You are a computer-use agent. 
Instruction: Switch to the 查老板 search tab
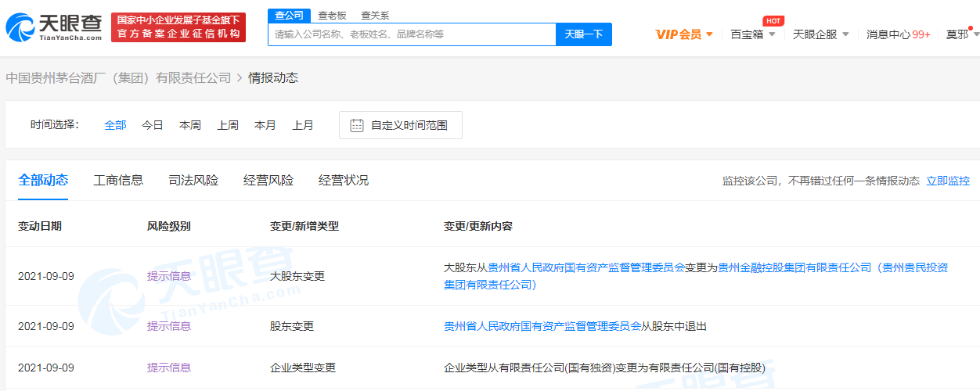click(x=332, y=15)
